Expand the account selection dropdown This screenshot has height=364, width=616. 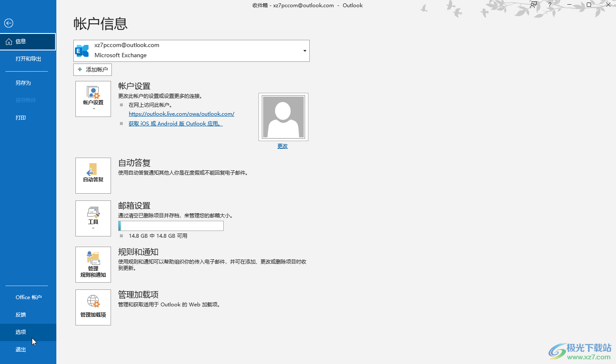coord(305,51)
